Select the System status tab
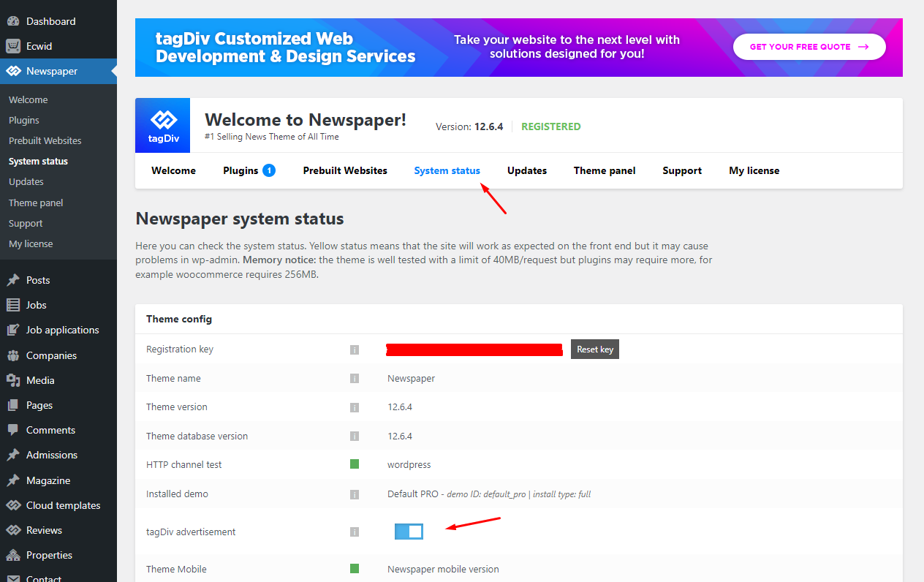Image resolution: width=924 pixels, height=582 pixels. 447,170
